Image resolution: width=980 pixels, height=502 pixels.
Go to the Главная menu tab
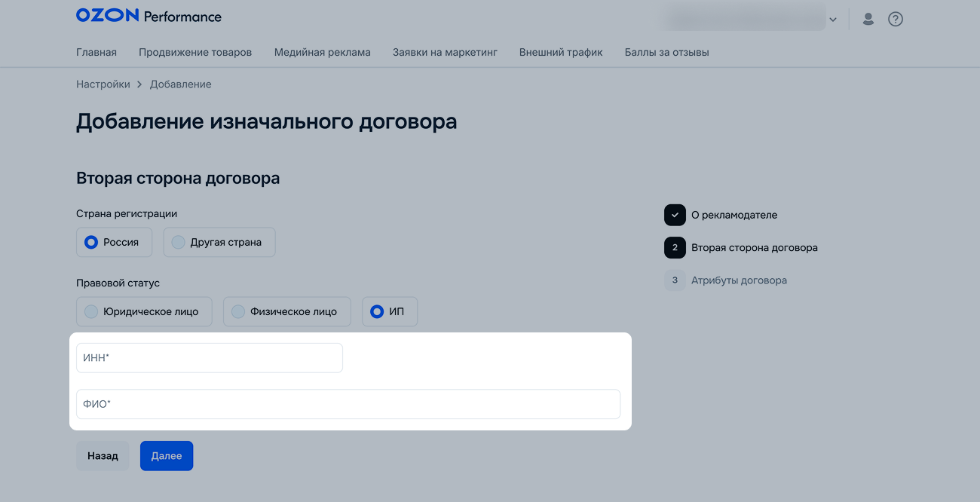[96, 52]
